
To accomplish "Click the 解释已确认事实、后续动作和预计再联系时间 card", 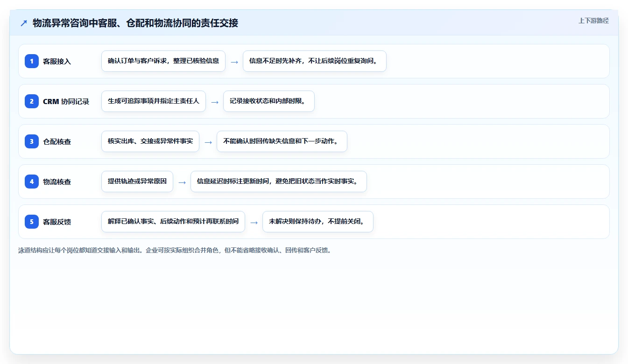I will [173, 222].
